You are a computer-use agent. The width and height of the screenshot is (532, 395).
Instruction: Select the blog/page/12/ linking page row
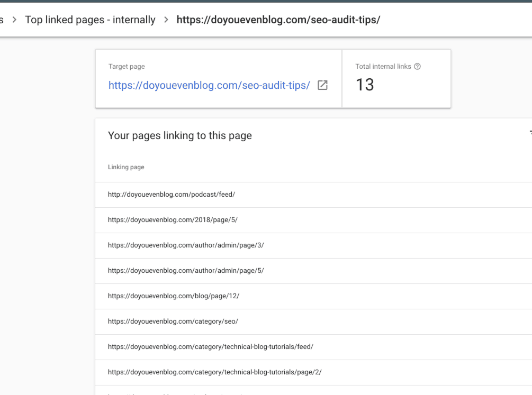(x=313, y=296)
